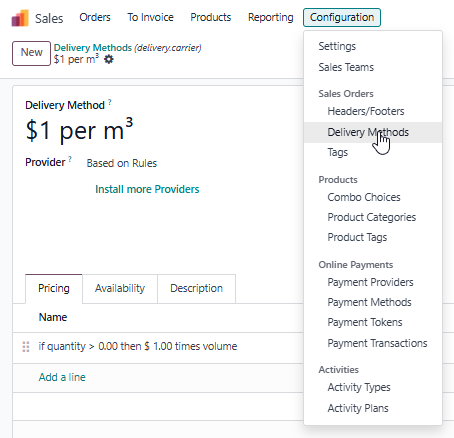
Task: Choose Activity Types from the menu
Action: (x=359, y=387)
